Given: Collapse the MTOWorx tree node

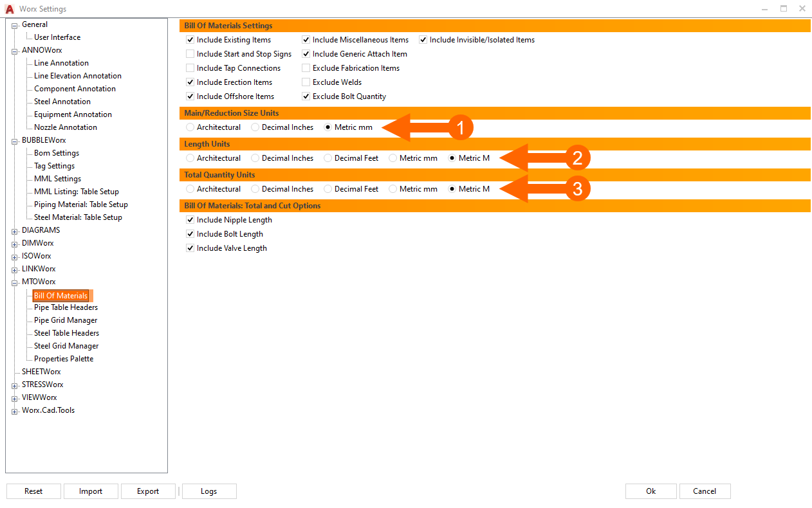Looking at the screenshot, I should tap(15, 283).
